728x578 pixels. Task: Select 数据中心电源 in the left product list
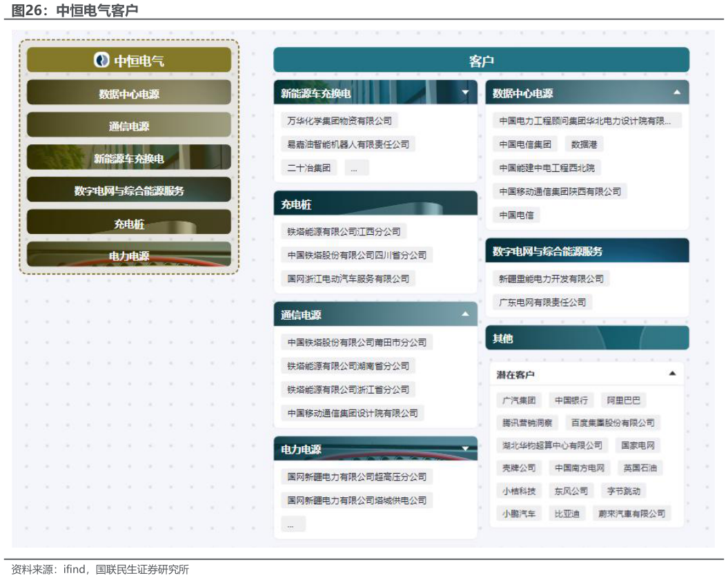(129, 93)
